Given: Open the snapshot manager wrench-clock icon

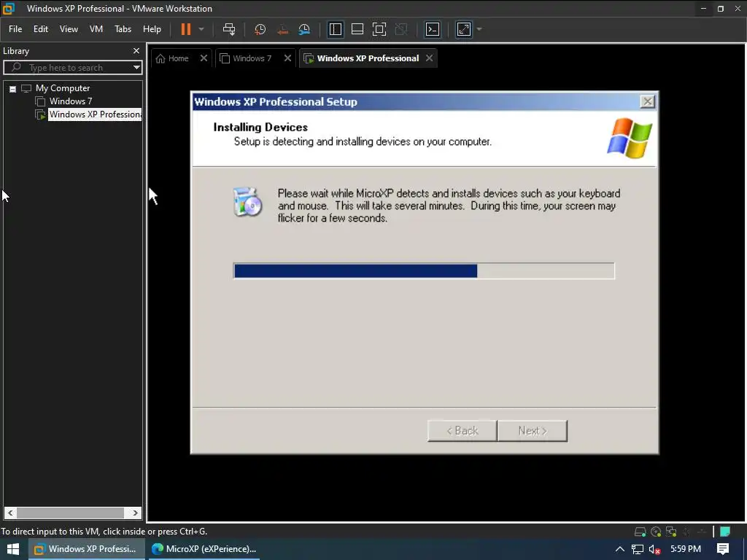Looking at the screenshot, I should pyautogui.click(x=304, y=29).
